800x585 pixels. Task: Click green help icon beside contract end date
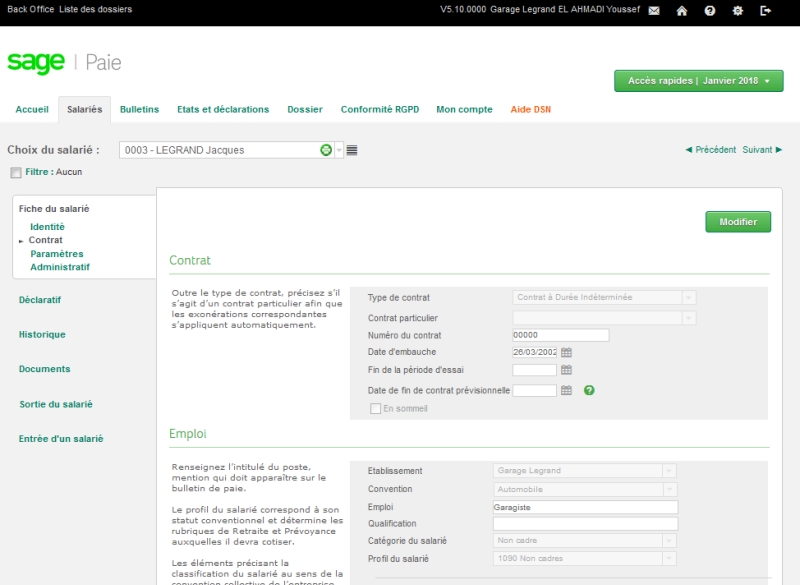(x=589, y=390)
